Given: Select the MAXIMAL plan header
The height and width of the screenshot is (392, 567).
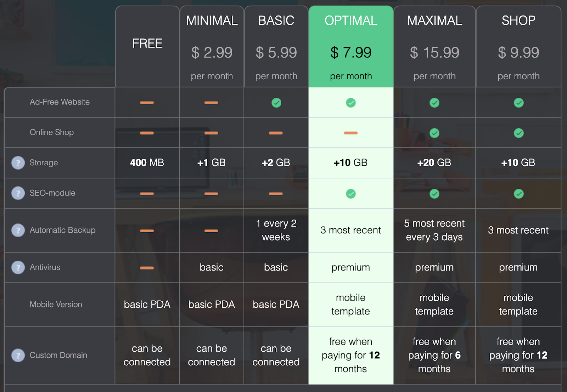Looking at the screenshot, I should pyautogui.click(x=434, y=21).
